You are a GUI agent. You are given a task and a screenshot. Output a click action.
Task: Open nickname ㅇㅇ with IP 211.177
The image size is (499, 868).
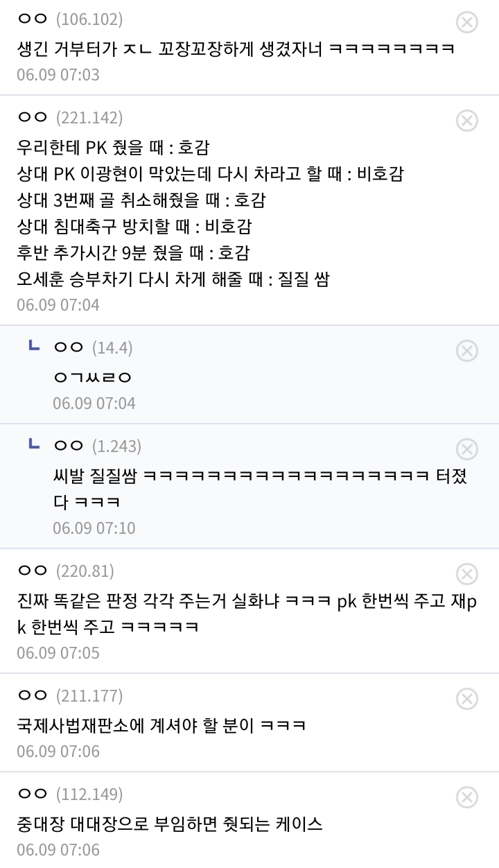pyautogui.click(x=32, y=695)
